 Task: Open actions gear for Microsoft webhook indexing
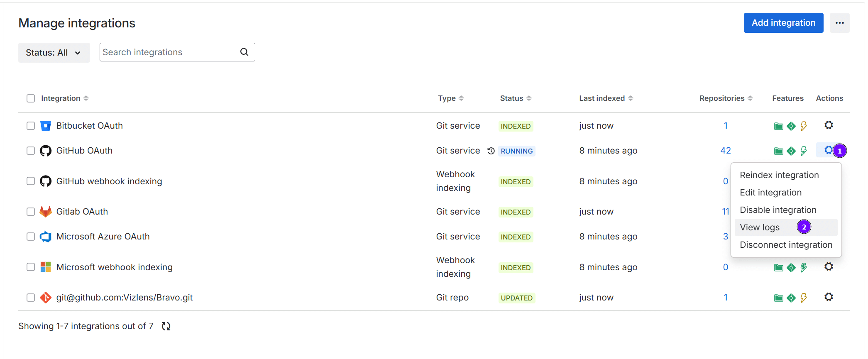click(x=829, y=267)
